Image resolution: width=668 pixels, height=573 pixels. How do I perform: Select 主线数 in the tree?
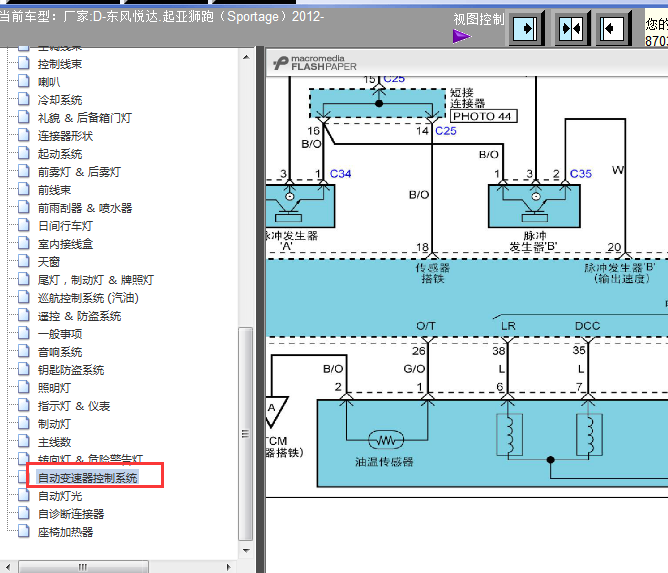coord(54,442)
